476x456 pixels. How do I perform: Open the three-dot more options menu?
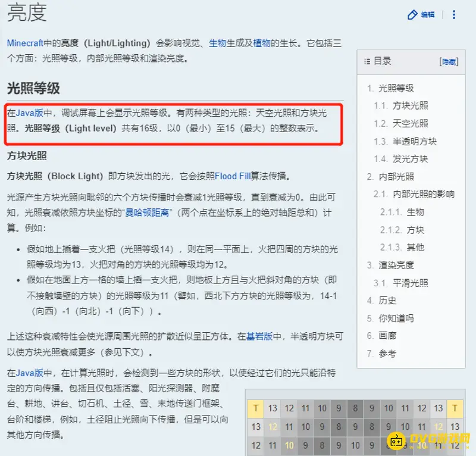455,15
